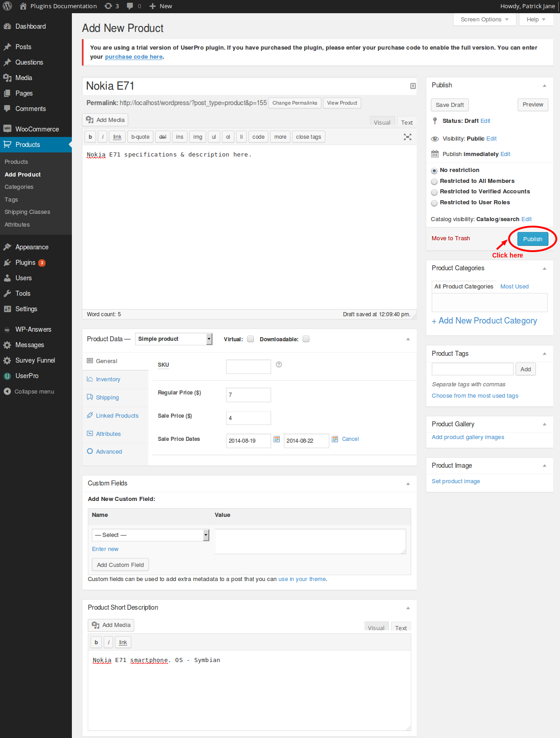Open the Linked Products tab
560x738 pixels.
point(116,416)
